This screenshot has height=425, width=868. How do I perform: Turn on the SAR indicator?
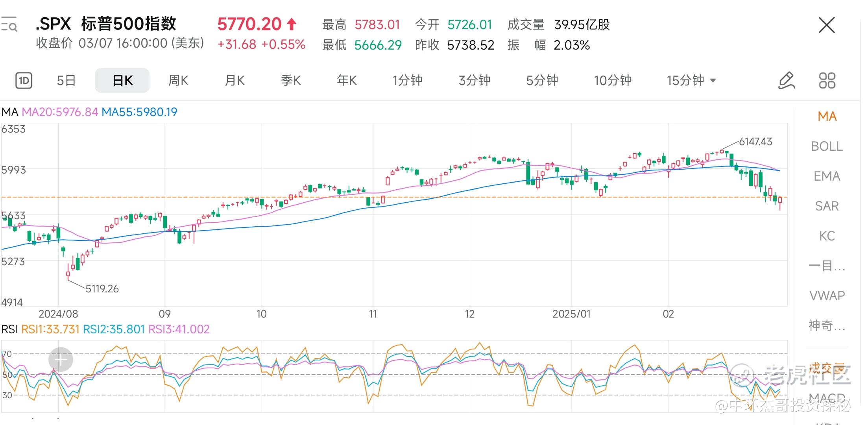827,206
